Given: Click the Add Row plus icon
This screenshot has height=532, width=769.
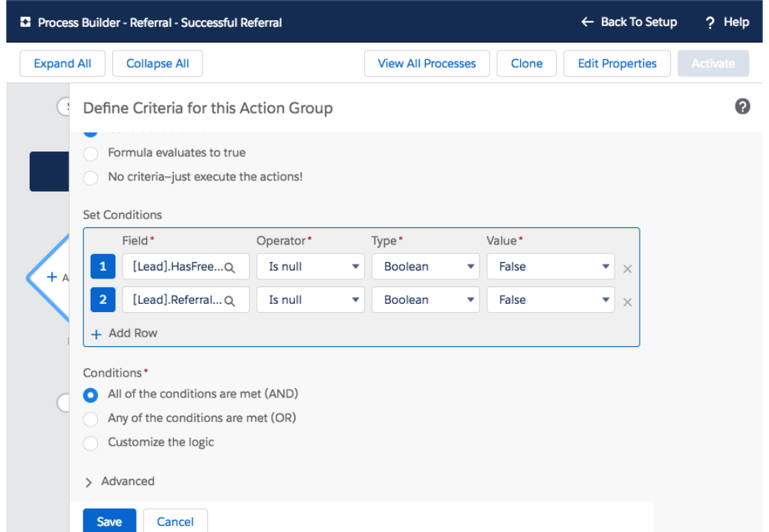Looking at the screenshot, I should pyautogui.click(x=97, y=333).
